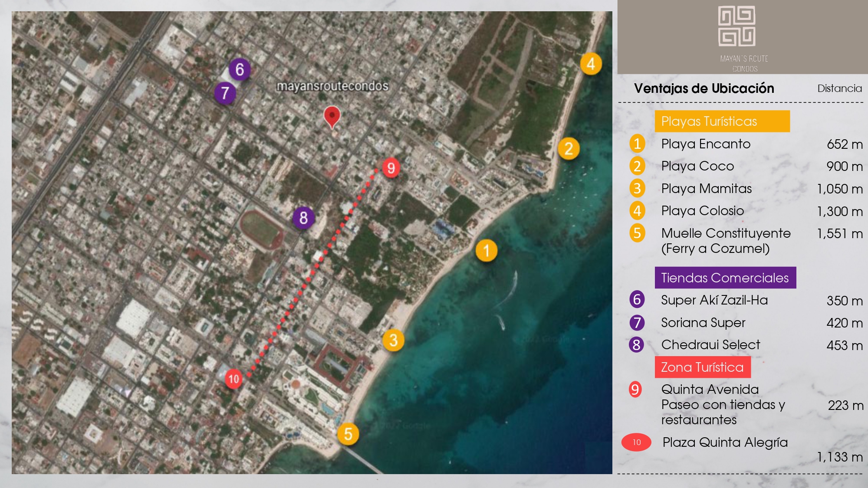Select yellow map marker number 4

(591, 64)
